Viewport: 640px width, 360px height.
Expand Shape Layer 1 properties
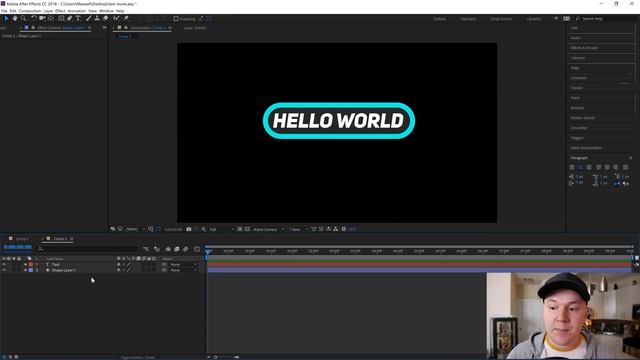tap(25, 270)
